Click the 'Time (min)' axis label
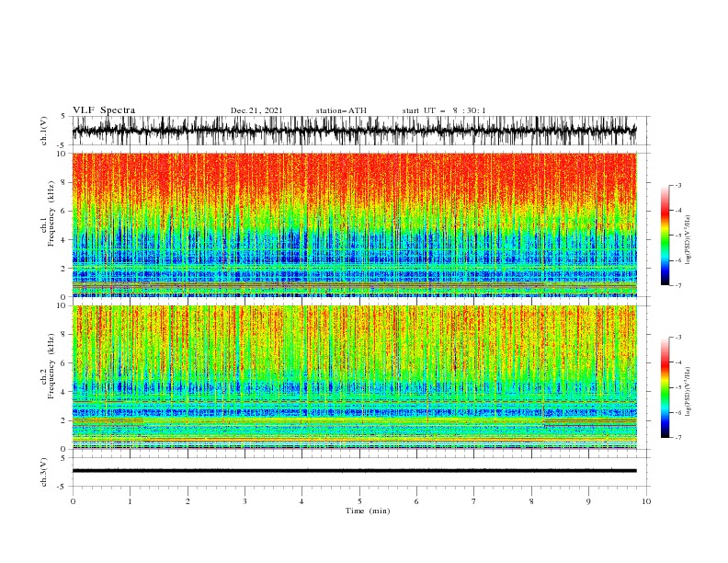Viewport: 728px width, 563px height. click(x=368, y=511)
